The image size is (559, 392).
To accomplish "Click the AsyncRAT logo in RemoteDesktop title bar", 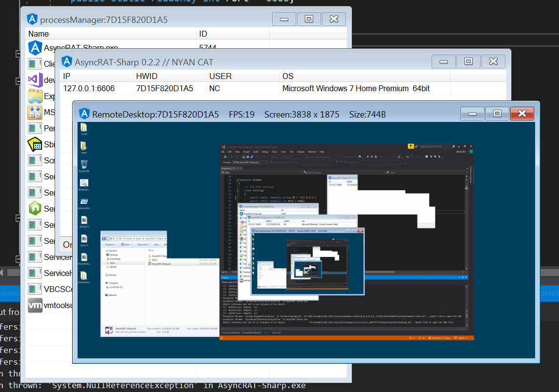I will (84, 114).
